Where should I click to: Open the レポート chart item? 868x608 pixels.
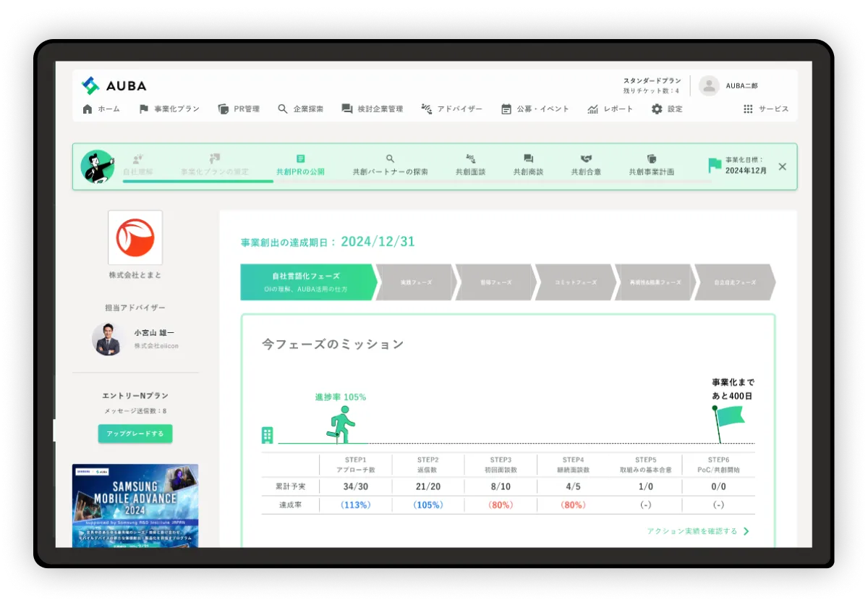(610, 109)
